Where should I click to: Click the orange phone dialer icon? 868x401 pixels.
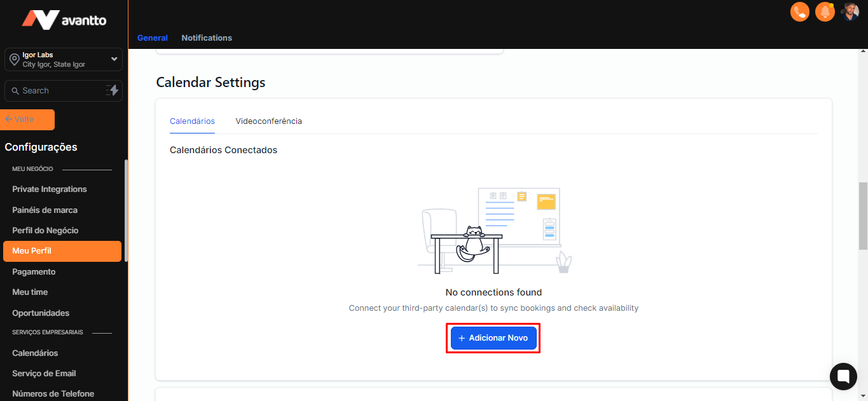tap(799, 12)
